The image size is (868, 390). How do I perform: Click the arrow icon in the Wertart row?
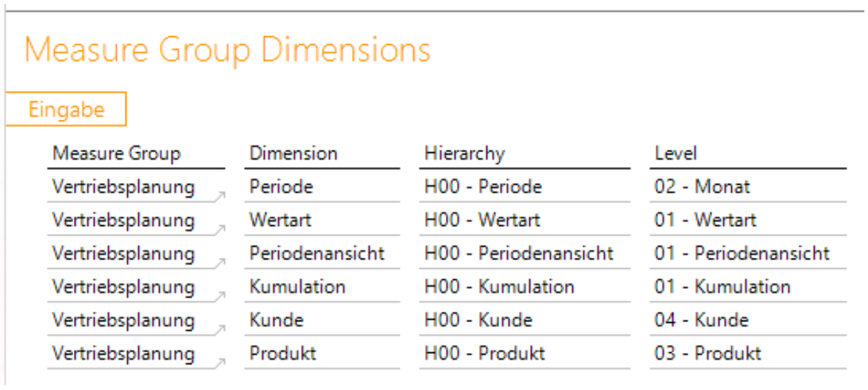pyautogui.click(x=220, y=229)
